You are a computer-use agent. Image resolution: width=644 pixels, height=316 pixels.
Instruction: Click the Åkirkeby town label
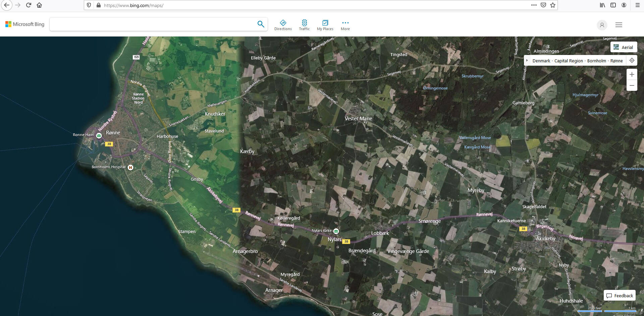(x=546, y=239)
